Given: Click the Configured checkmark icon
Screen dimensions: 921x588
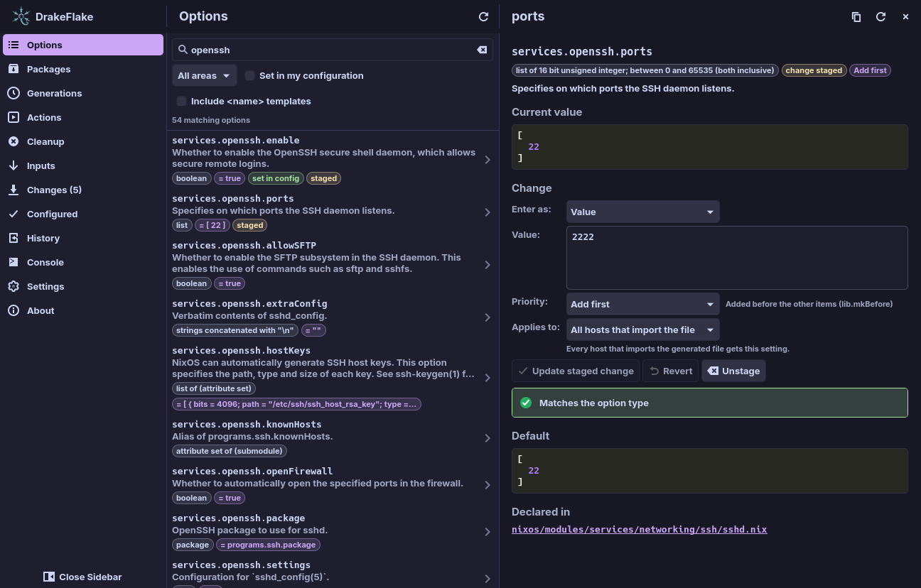Looking at the screenshot, I should click(x=14, y=214).
